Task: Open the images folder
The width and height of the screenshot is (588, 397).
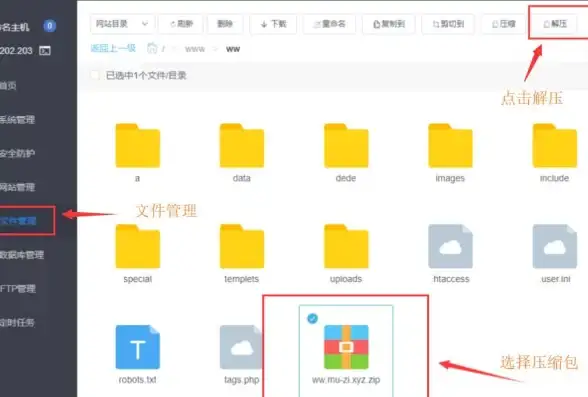Action: point(450,145)
